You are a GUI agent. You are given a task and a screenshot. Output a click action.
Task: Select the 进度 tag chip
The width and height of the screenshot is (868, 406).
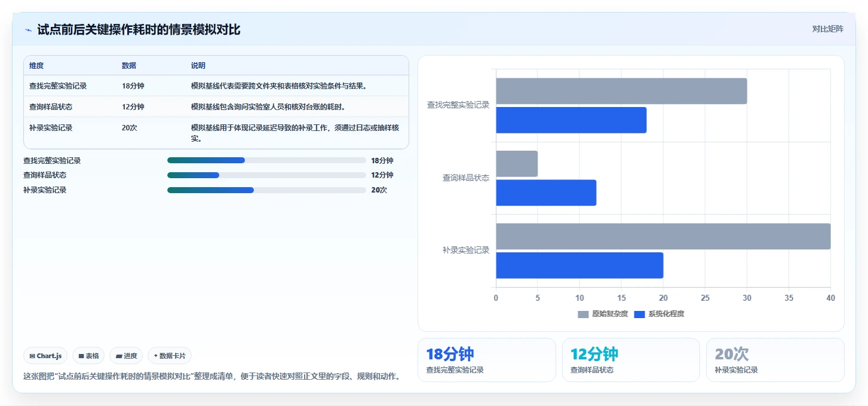point(126,356)
